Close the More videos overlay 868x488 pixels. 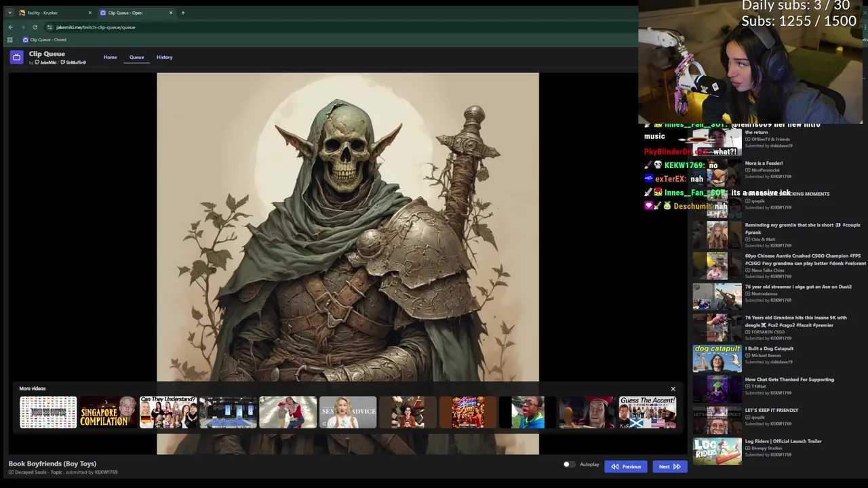(x=673, y=389)
